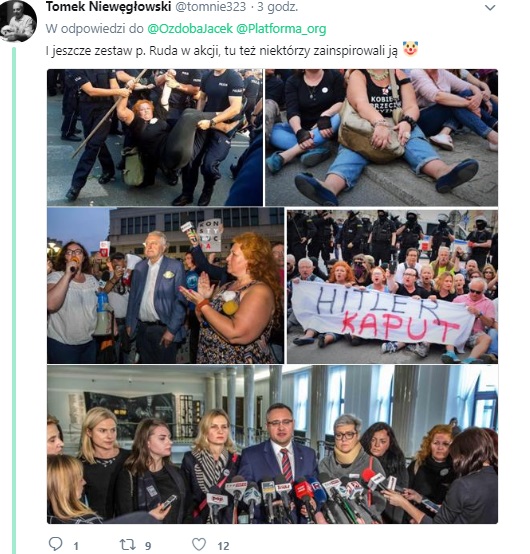Image resolution: width=530 pixels, height=554 pixels.
Task: Click the like count number 12
Action: click(223, 546)
